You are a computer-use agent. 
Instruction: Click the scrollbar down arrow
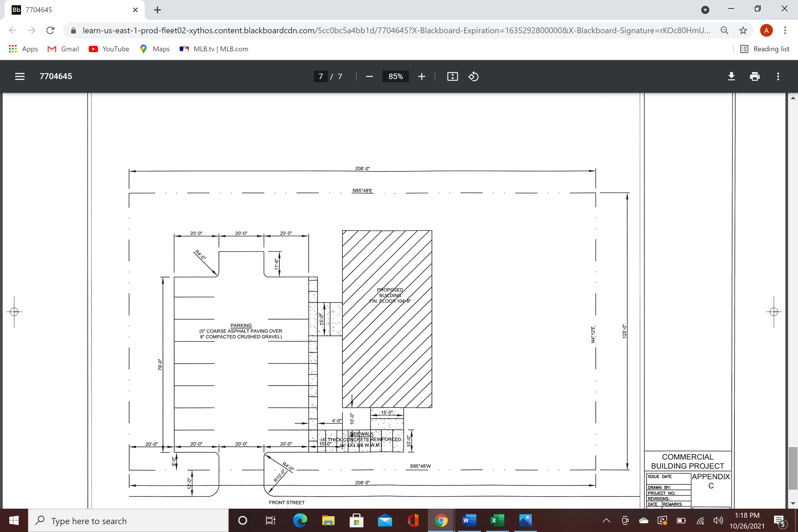click(792, 503)
